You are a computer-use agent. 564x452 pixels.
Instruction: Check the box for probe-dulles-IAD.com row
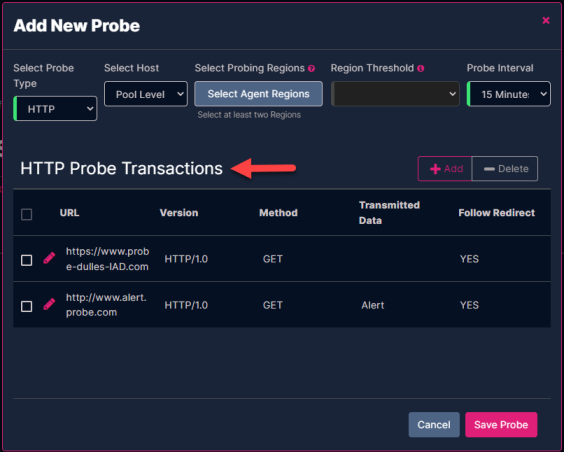tap(27, 260)
